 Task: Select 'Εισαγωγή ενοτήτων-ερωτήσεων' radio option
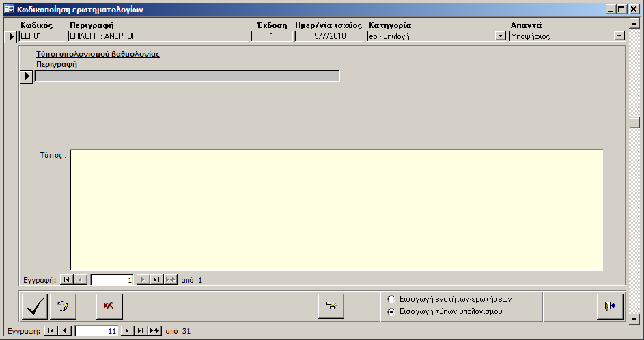click(x=391, y=299)
